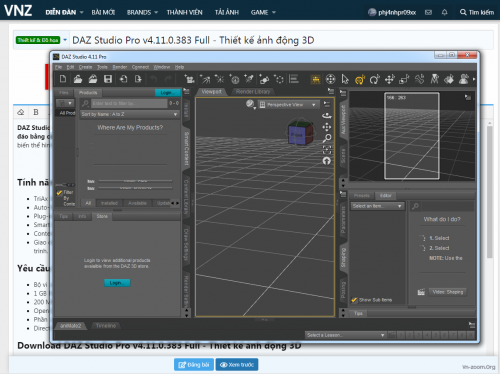500x374 pixels.
Task: Toggle the Filter By Context checkbox
Action: click(x=59, y=192)
